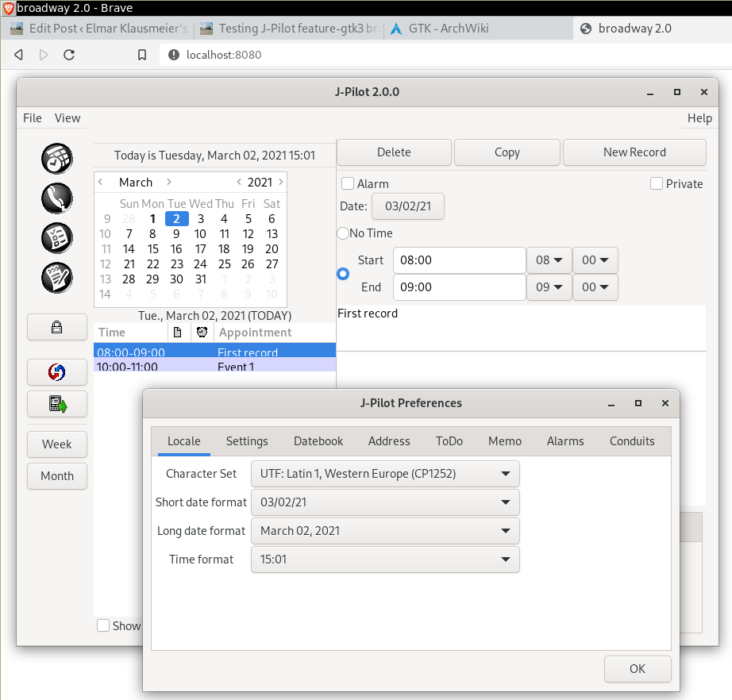Open the Datebook app icon in sidebar
The height and width of the screenshot is (700, 732).
[57, 158]
